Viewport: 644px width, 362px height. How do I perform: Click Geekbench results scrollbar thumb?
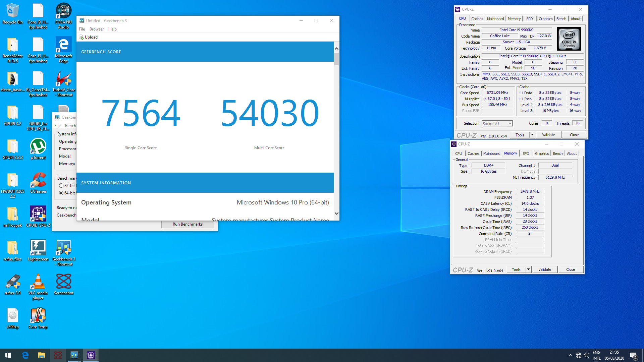click(336, 59)
